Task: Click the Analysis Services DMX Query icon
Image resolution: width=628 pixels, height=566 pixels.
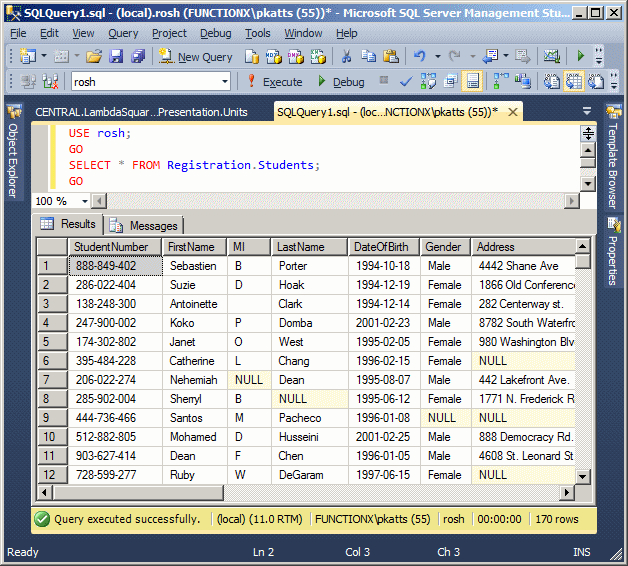Action: point(296,56)
